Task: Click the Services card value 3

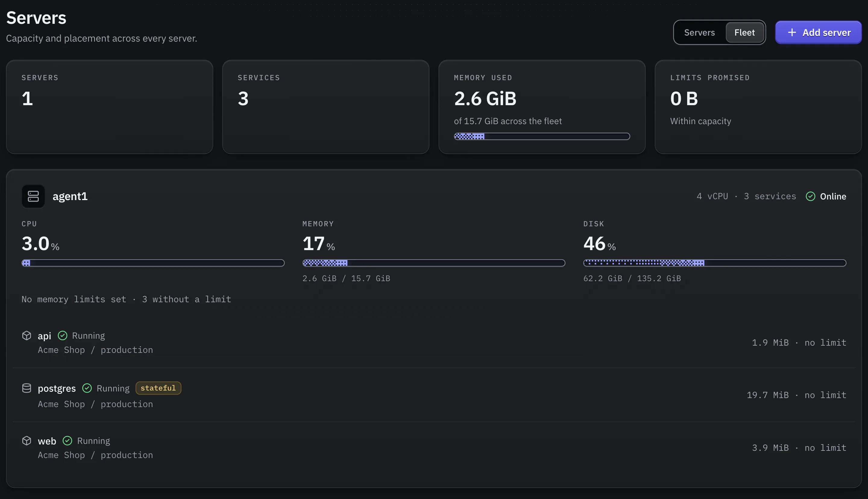Action: [x=243, y=99]
